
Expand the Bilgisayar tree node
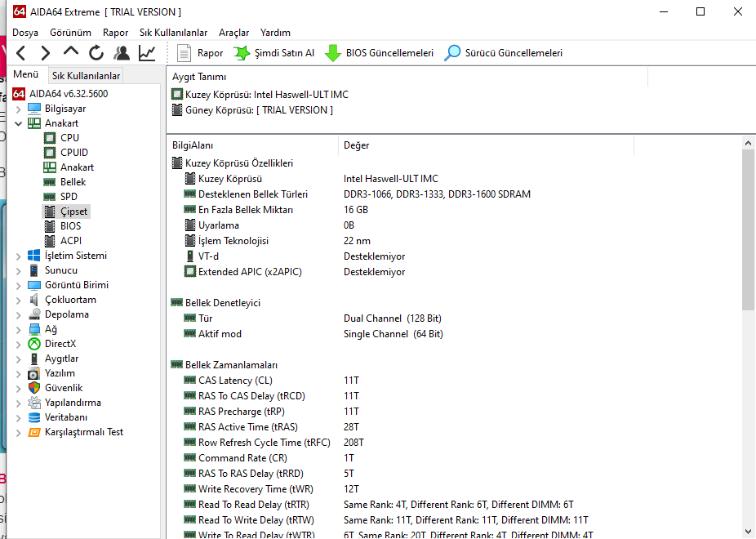point(19,109)
